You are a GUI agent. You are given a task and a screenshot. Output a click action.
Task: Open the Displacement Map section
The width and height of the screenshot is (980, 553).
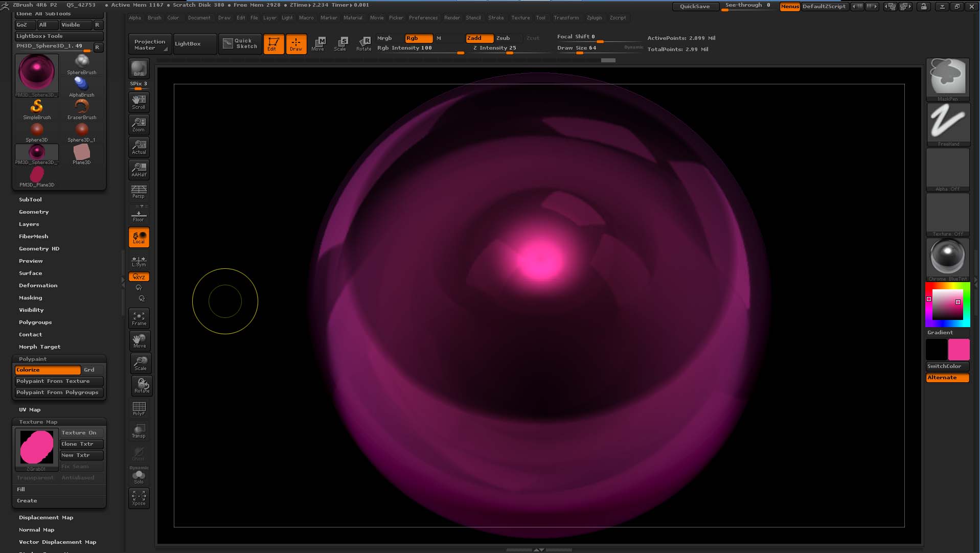click(46, 517)
